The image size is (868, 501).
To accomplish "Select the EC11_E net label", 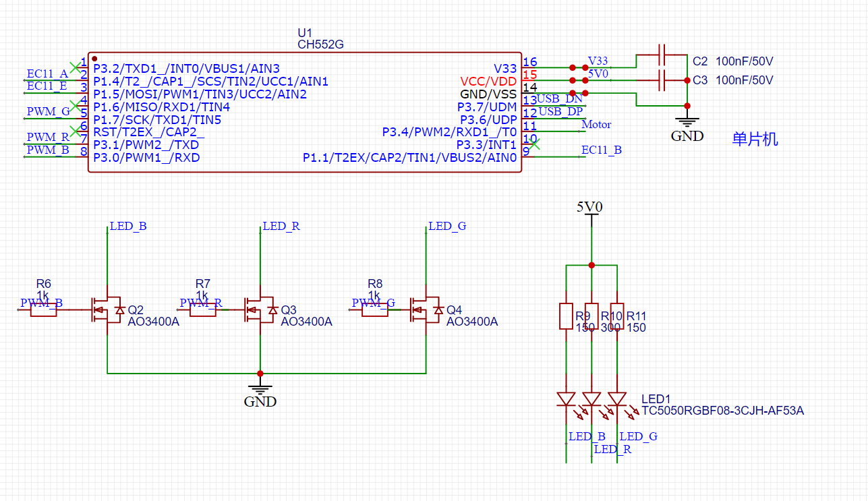I will 47,86.
